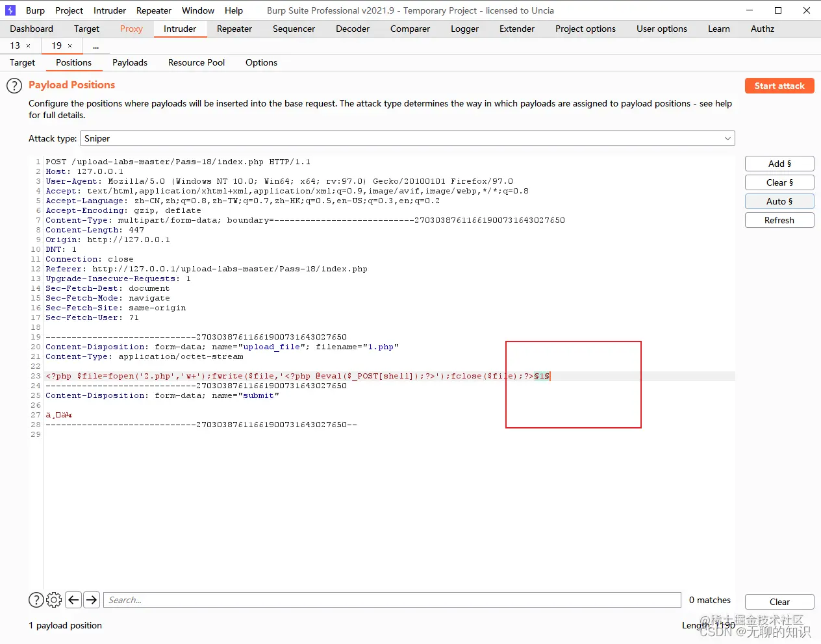Go to next search match arrow
This screenshot has width=821, height=644.
coord(92,600)
